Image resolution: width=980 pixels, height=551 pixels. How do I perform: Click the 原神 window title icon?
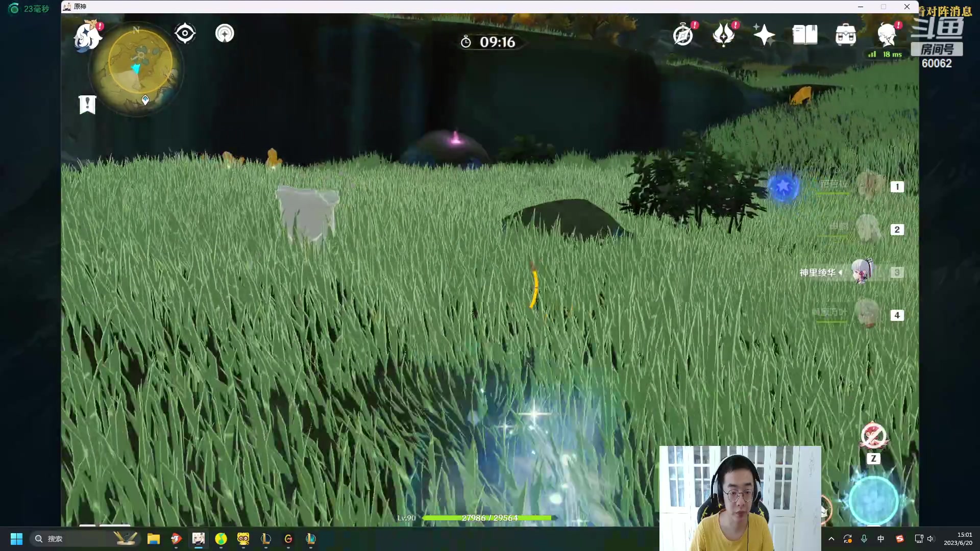click(x=67, y=6)
